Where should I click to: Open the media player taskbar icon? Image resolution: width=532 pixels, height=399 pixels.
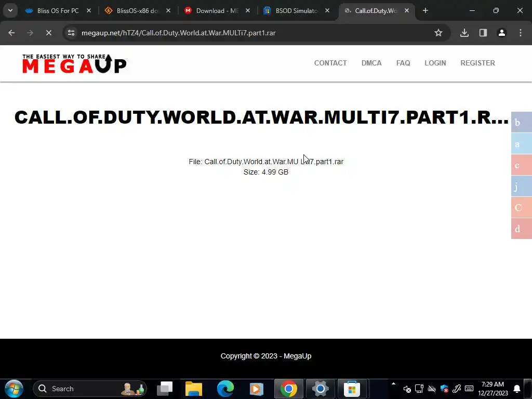(257, 389)
